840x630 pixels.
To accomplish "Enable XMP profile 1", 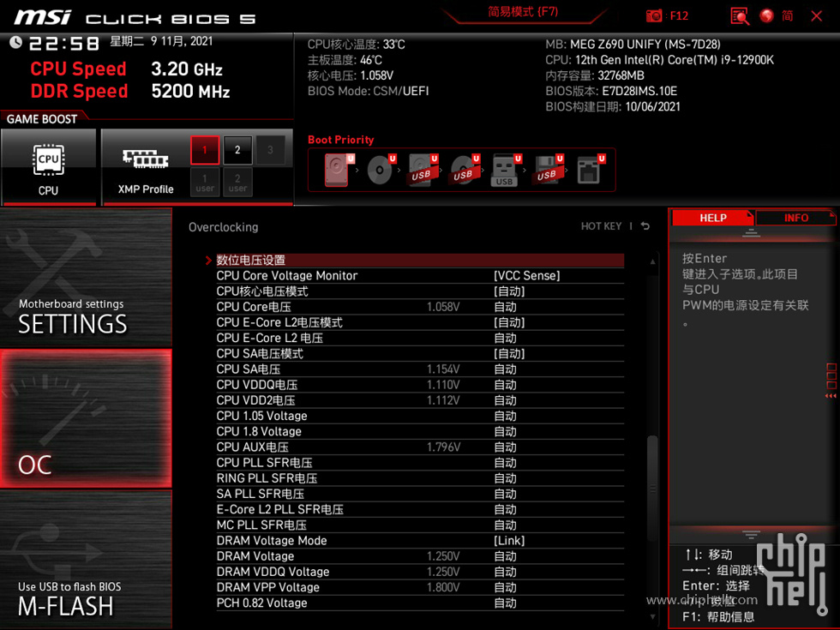I will pos(205,150).
